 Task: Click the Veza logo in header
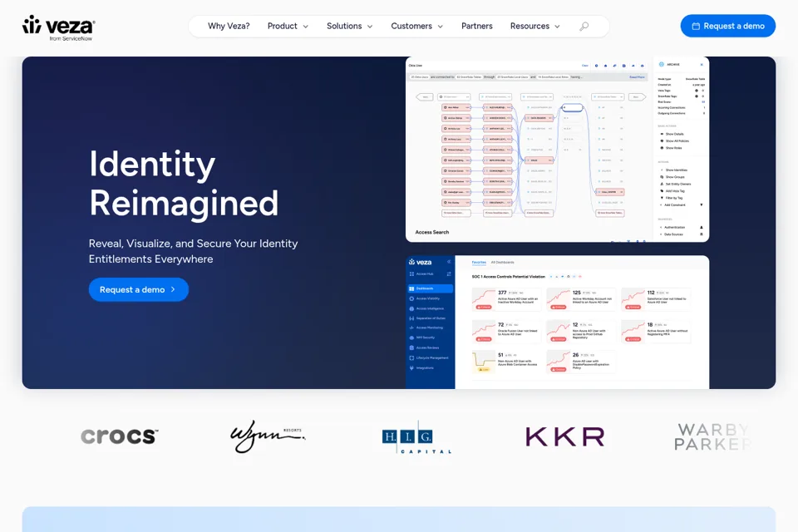58,27
